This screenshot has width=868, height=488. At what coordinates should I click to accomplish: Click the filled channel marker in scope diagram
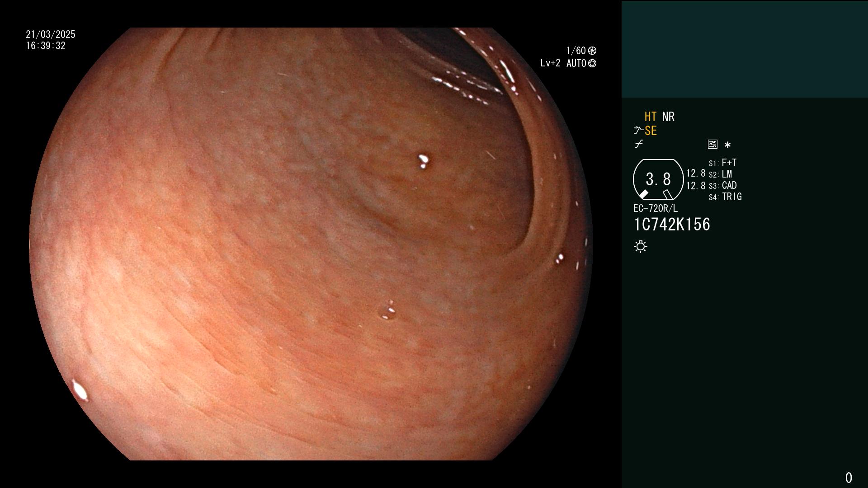pyautogui.click(x=643, y=194)
